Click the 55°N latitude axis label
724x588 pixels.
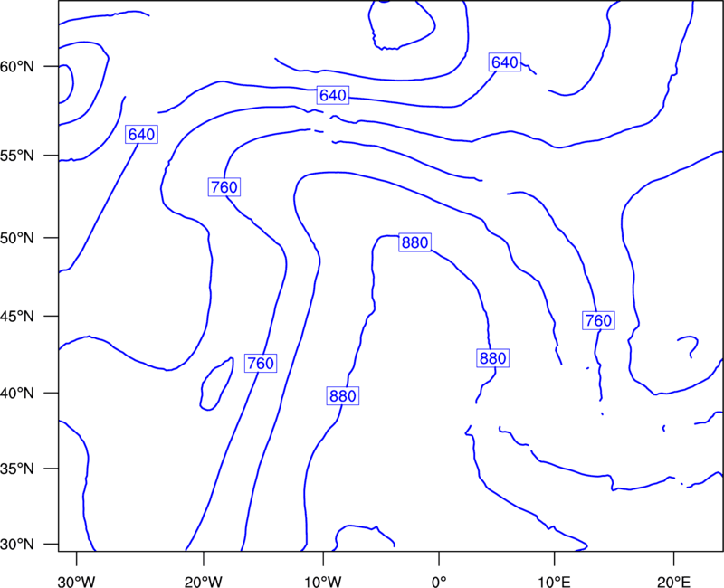pyautogui.click(x=17, y=156)
